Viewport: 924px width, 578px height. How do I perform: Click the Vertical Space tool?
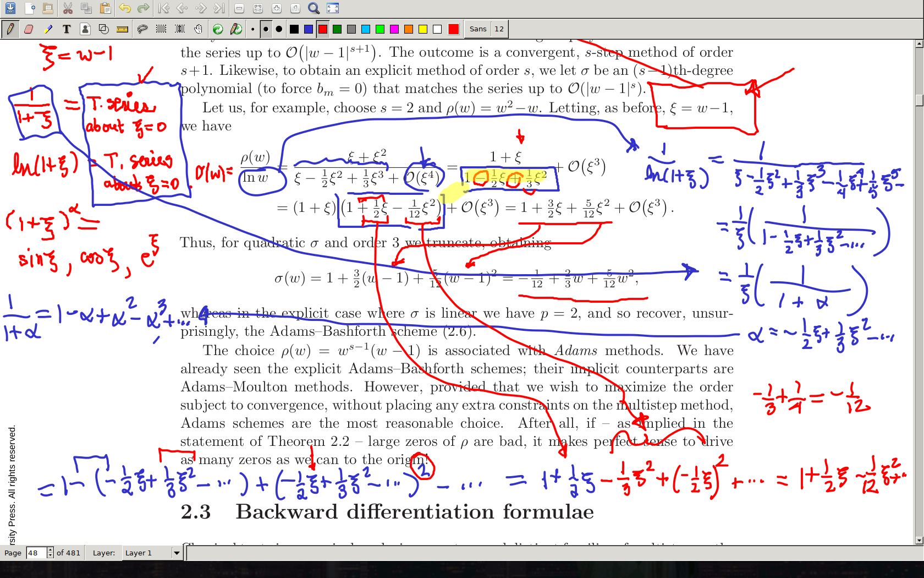click(x=180, y=29)
